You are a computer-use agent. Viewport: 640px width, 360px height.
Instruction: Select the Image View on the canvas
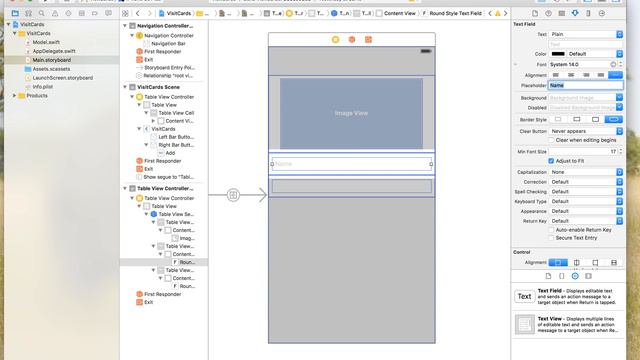coord(351,113)
